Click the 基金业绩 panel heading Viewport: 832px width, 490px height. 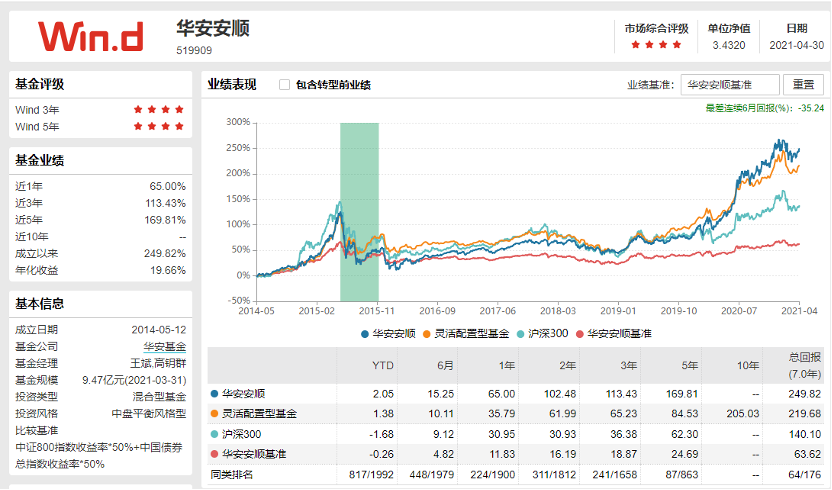pyautogui.click(x=40, y=160)
